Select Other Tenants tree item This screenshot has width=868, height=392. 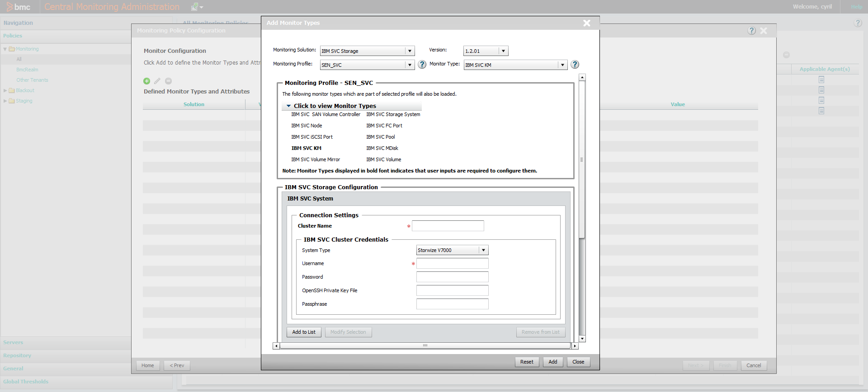point(32,80)
